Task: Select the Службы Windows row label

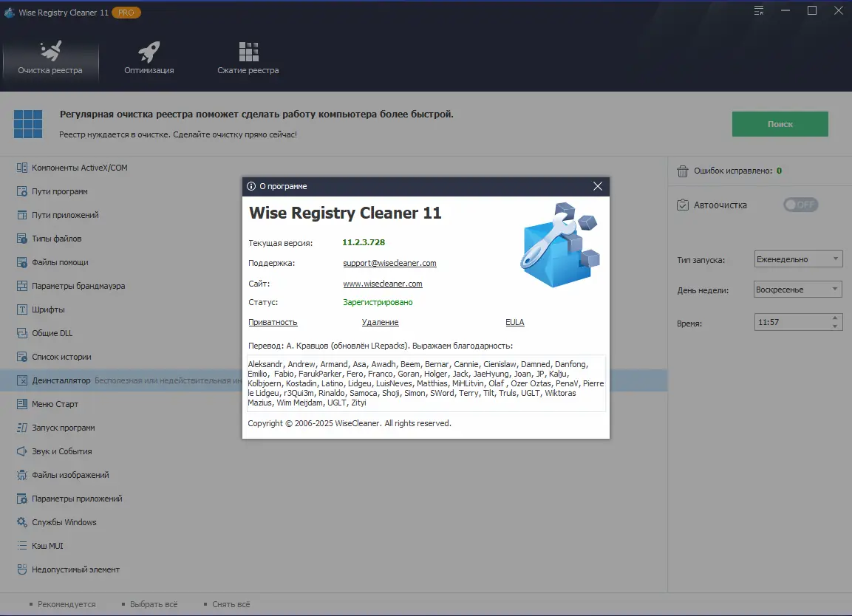Action: pyautogui.click(x=64, y=522)
